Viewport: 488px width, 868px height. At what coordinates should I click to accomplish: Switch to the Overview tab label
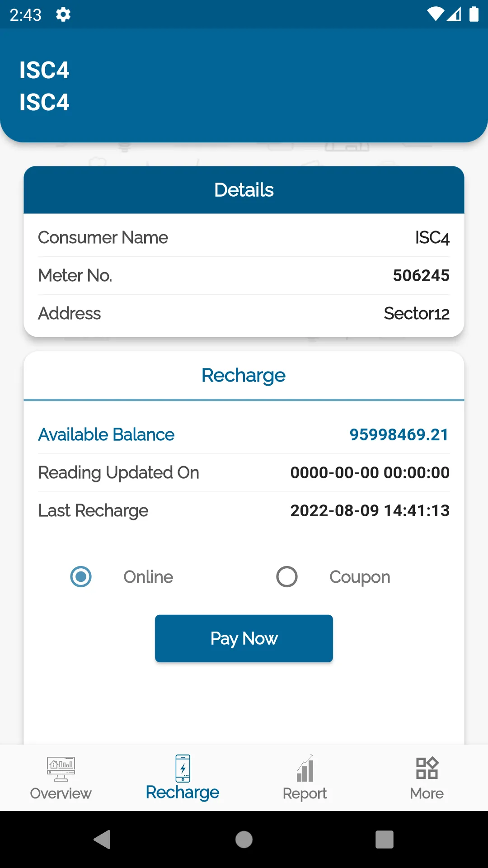61,793
